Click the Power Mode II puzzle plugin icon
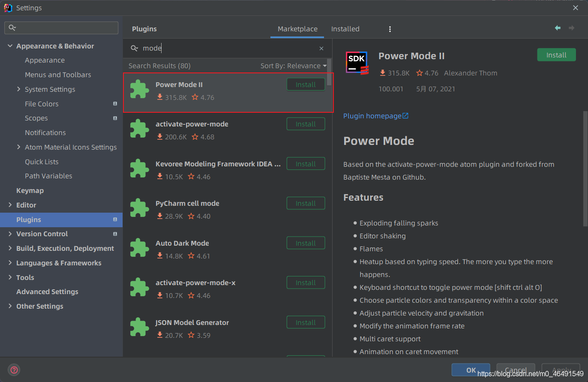Viewport: 588px width, 382px height. [x=139, y=89]
